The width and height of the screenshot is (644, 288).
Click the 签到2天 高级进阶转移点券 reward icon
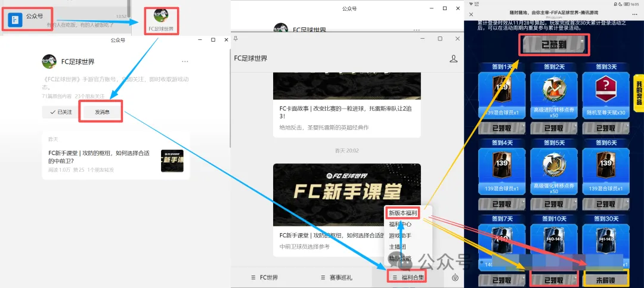[553, 91]
